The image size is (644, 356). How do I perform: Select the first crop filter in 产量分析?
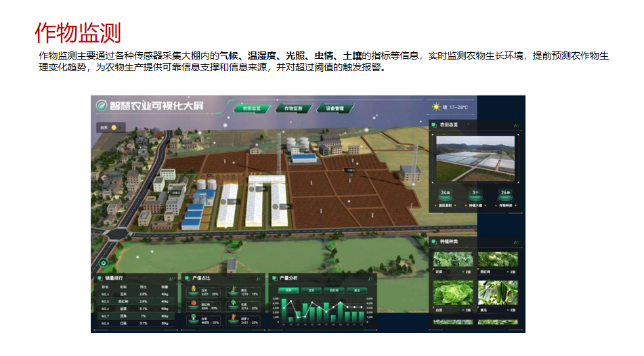click(287, 290)
